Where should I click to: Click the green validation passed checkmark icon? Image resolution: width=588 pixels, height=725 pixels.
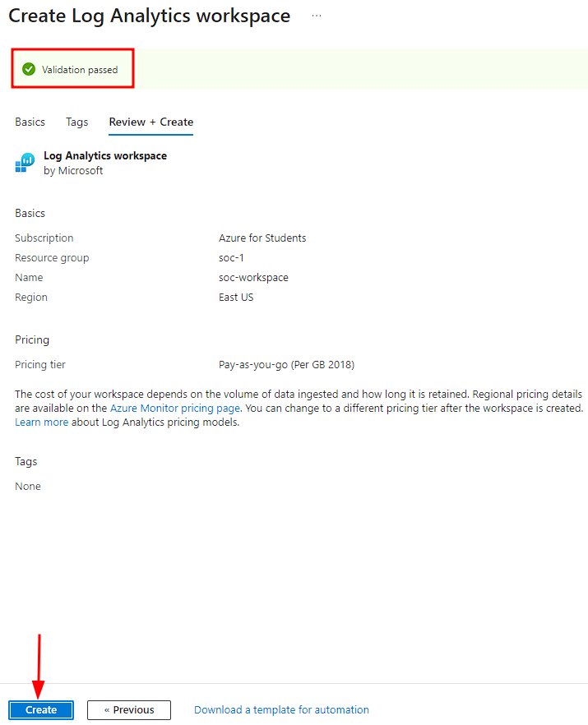29,70
